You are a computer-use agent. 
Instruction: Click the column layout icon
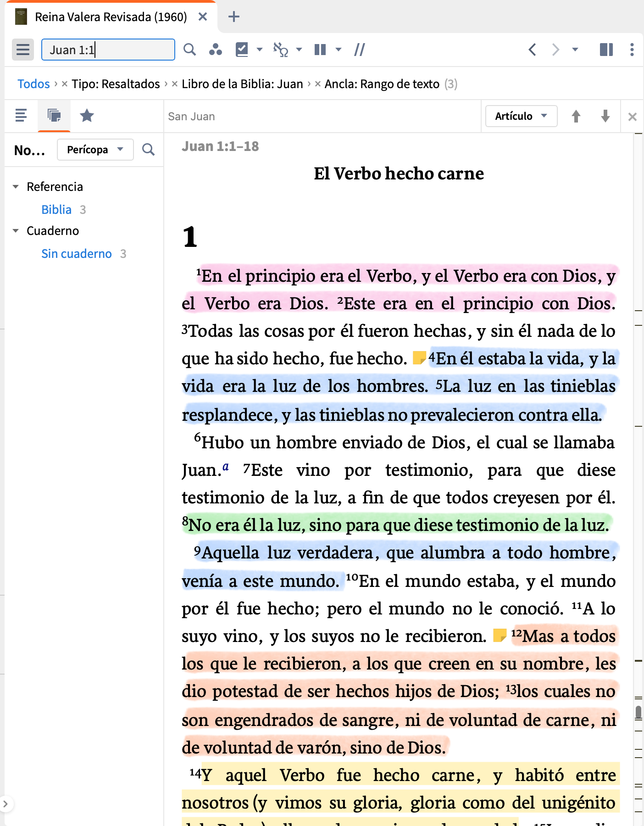click(320, 50)
